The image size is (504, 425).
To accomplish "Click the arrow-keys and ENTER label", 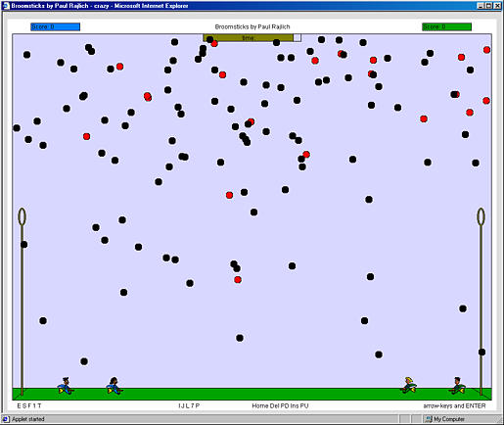I will [x=454, y=405].
